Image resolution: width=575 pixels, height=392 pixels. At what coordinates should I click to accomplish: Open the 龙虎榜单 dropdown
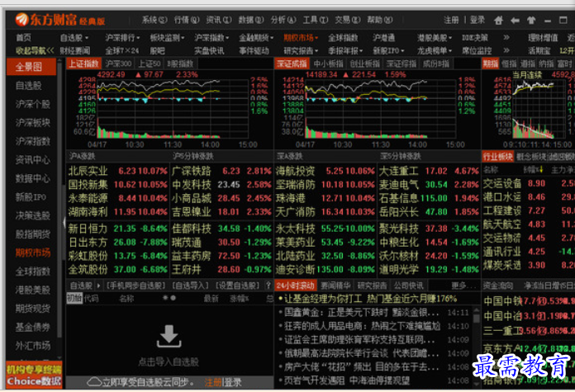[x=435, y=50]
